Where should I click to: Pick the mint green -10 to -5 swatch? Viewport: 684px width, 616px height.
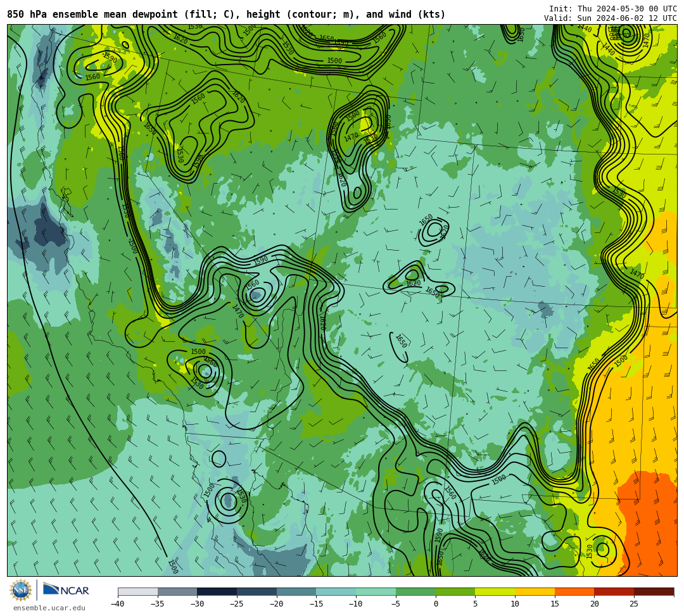pyautogui.click(x=376, y=591)
